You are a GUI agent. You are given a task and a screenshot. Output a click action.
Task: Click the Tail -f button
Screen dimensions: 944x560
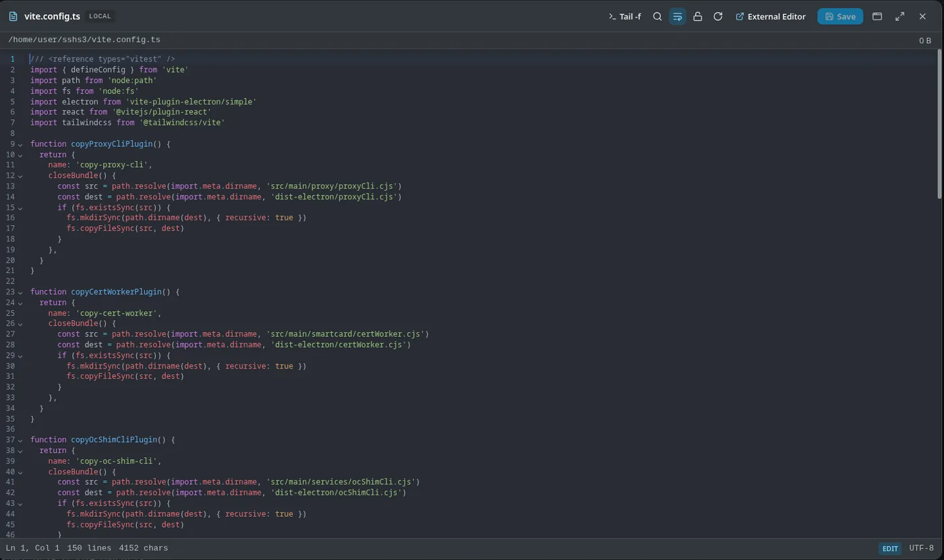click(624, 16)
